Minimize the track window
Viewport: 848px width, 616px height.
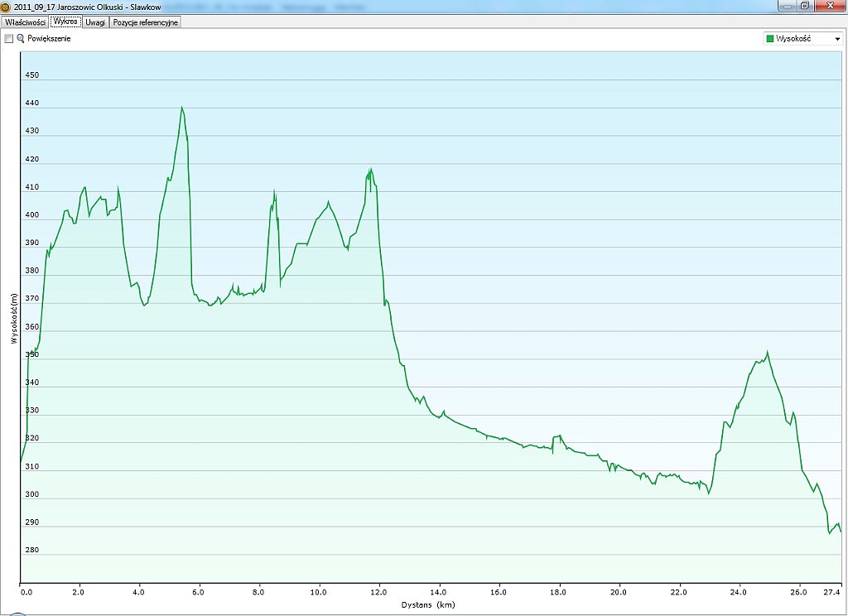(786, 6)
